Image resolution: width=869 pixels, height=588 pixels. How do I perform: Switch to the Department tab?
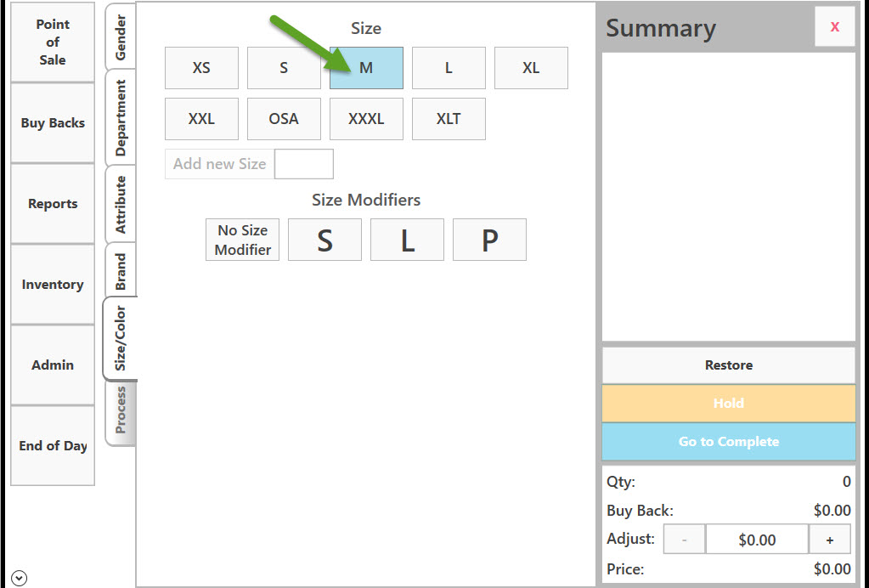[x=121, y=117]
